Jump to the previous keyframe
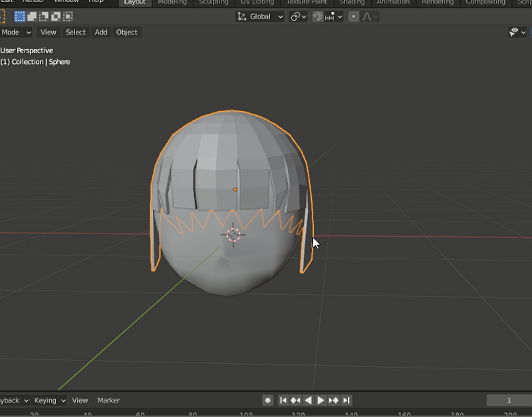Image resolution: width=532 pixels, height=417 pixels. (295, 400)
